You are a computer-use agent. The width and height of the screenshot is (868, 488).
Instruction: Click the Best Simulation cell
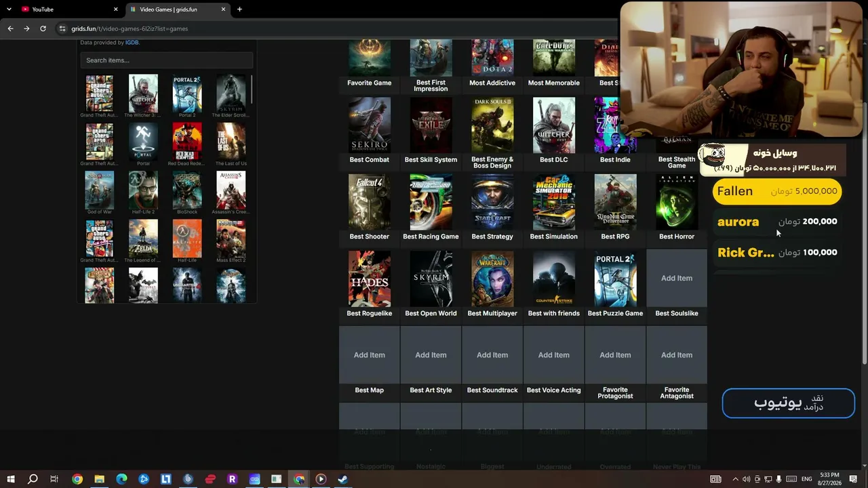coord(554,202)
